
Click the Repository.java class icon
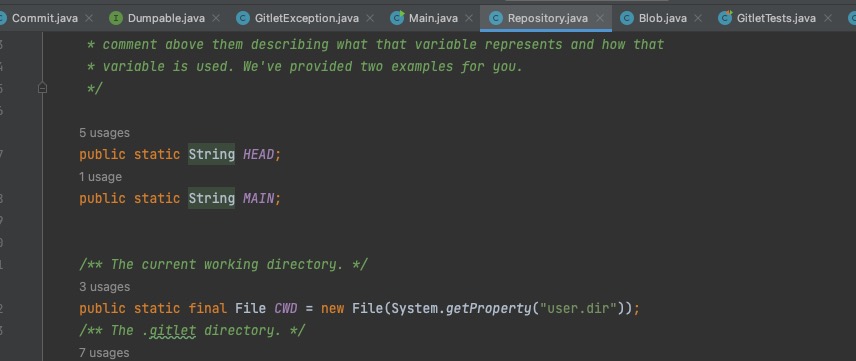click(496, 19)
